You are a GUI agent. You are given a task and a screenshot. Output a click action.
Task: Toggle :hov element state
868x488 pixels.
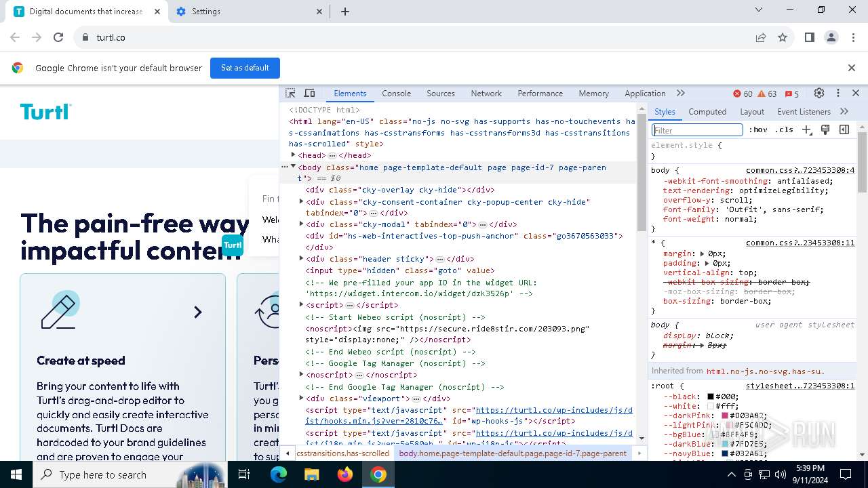[x=758, y=130]
